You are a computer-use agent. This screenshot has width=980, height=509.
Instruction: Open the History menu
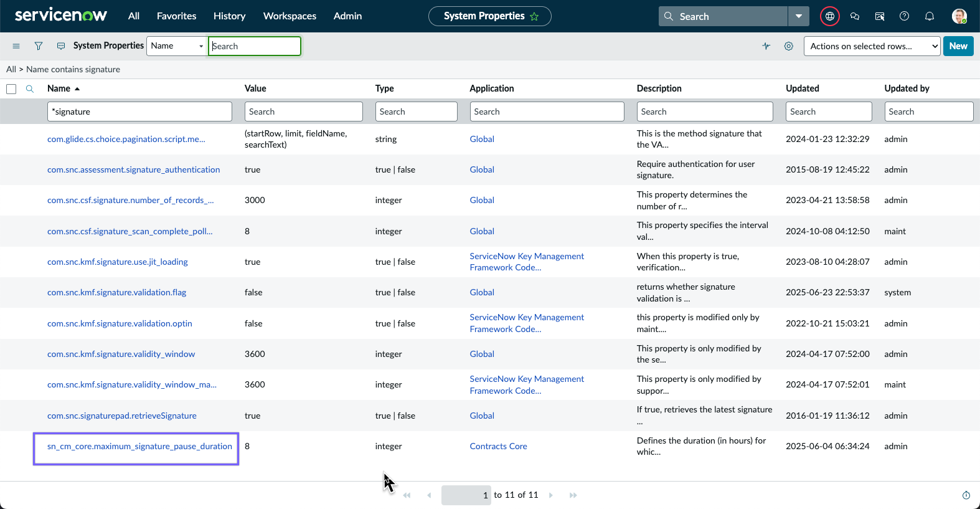(x=230, y=16)
